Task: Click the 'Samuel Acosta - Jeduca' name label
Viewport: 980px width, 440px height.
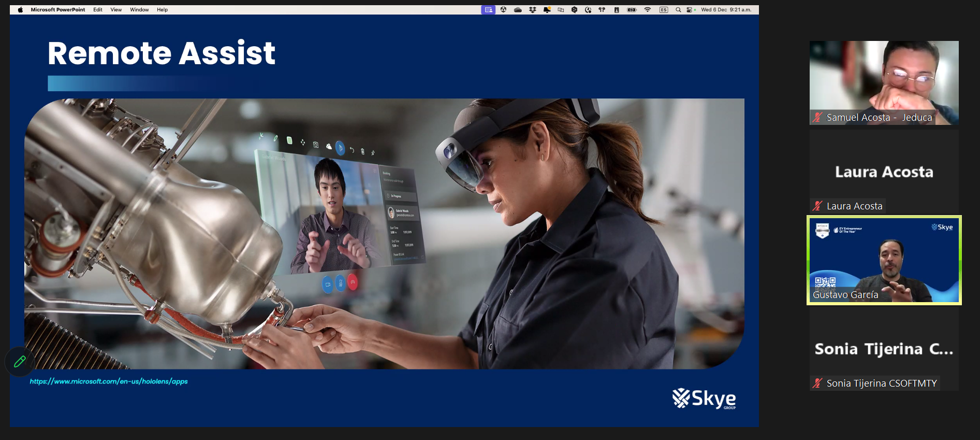Action: tap(879, 118)
